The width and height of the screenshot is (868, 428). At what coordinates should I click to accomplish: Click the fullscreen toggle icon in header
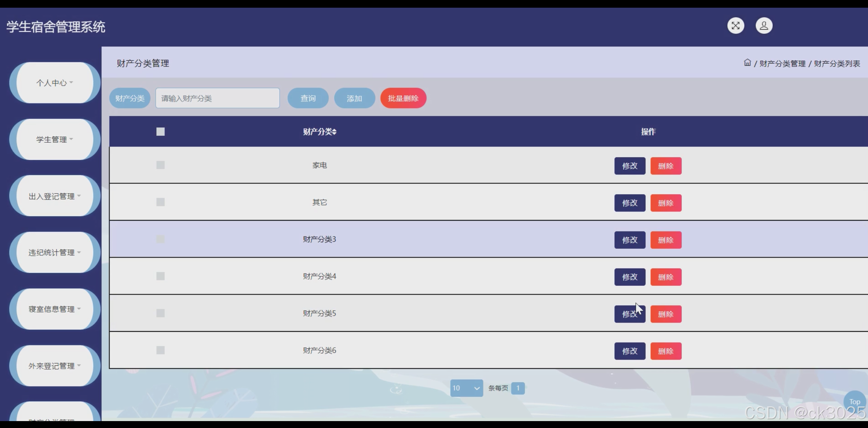(735, 26)
